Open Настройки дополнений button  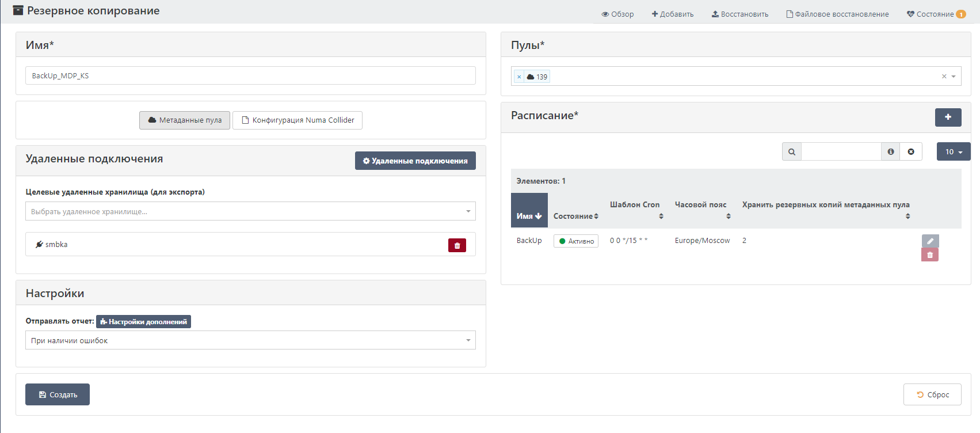tap(143, 321)
